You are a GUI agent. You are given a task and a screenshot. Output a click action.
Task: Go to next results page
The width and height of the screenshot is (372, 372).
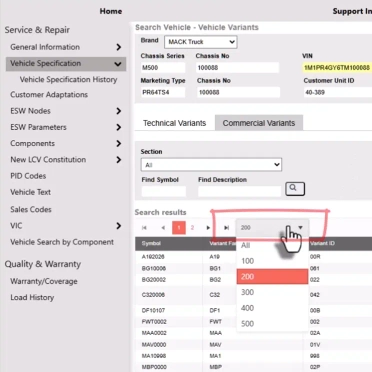click(x=208, y=228)
